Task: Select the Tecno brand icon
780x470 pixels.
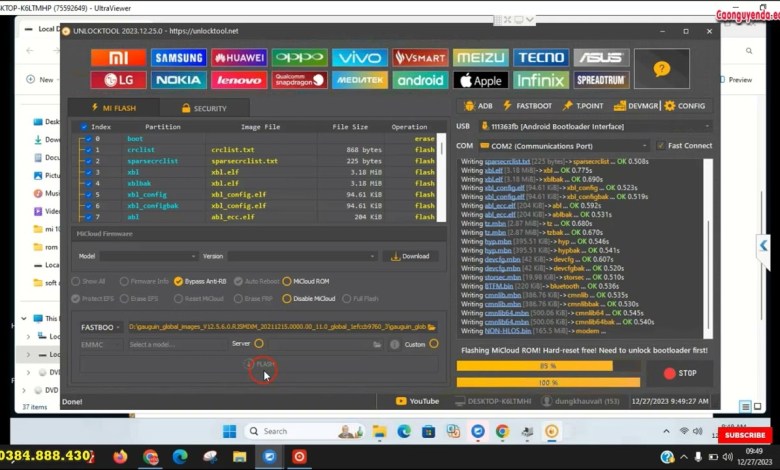Action: 541,58
